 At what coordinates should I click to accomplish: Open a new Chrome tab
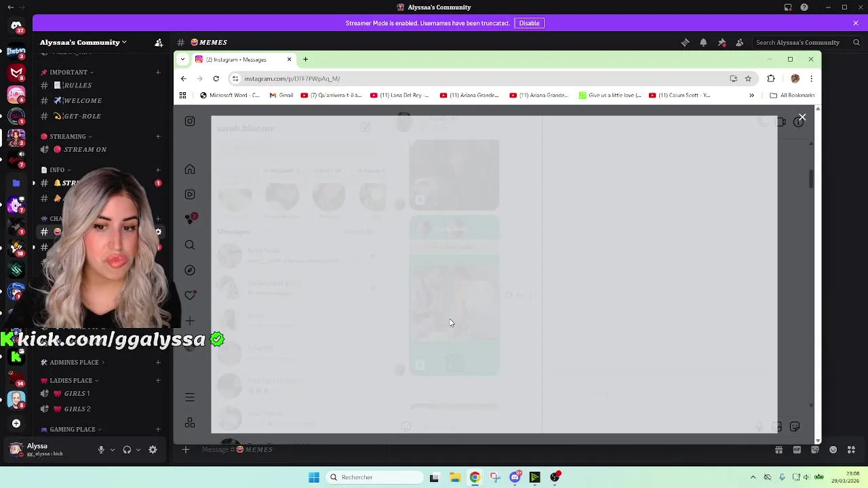(x=305, y=60)
